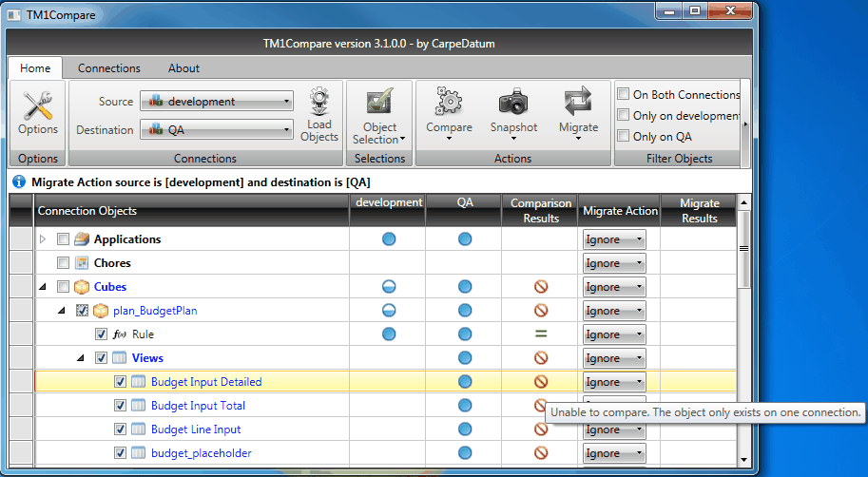This screenshot has height=477, width=868.
Task: Open the About tab
Action: click(x=183, y=68)
